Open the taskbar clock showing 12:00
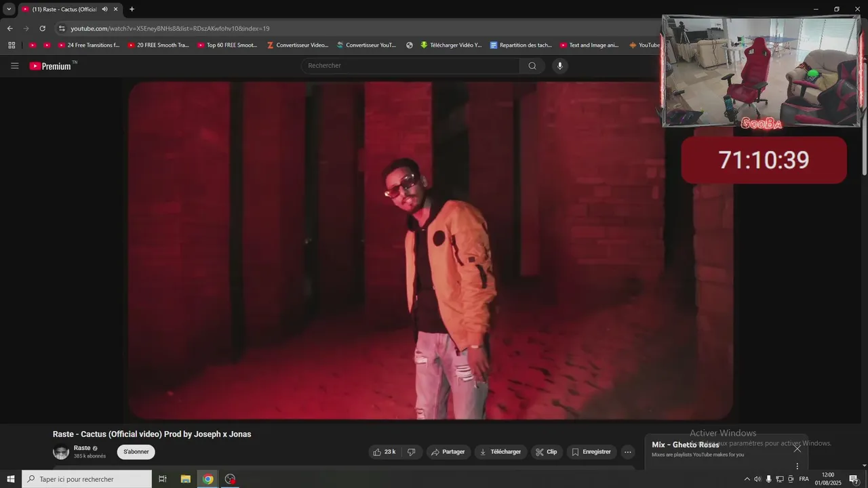The image size is (868, 488). pos(828,479)
